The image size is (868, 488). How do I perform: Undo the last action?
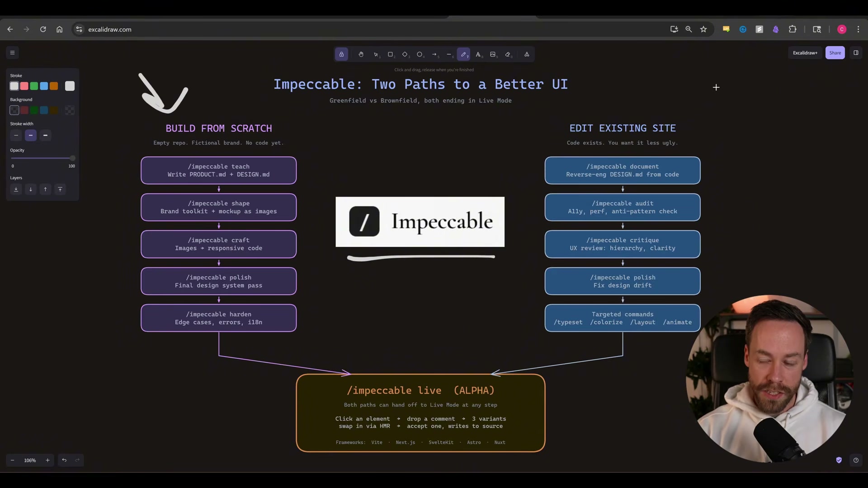(64, 460)
